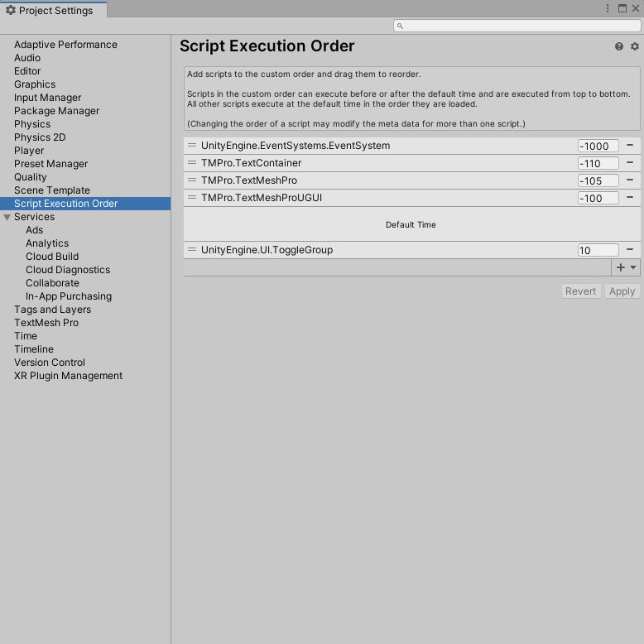
Task: Remove UnityEngine.UI.ToggleGroup using its minus button
Action: pos(630,249)
